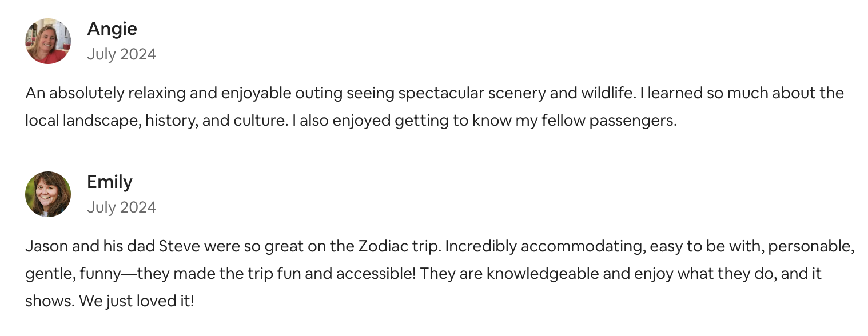This screenshot has width=868, height=336.
Task: Click the word "passengers" in Angie's review
Action: pyautogui.click(x=638, y=121)
